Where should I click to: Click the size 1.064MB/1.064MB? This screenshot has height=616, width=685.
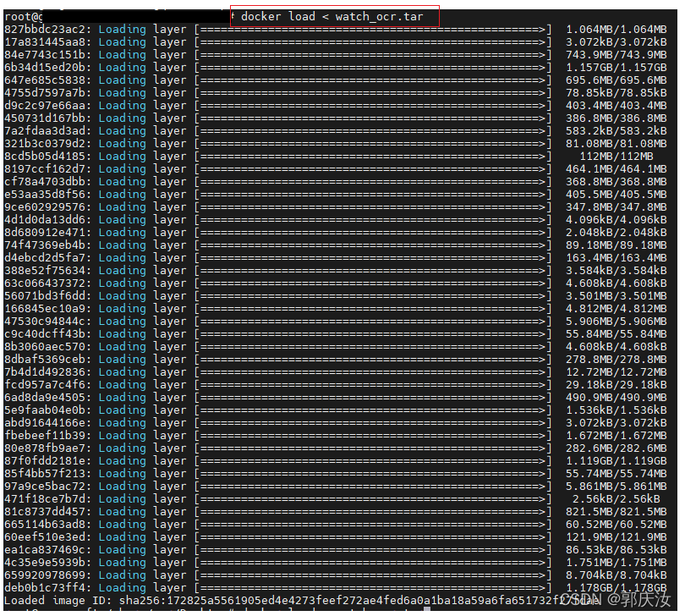(616, 30)
